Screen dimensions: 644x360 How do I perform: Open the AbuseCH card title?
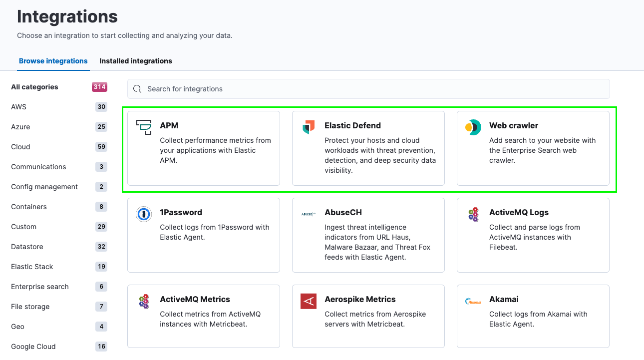(343, 212)
